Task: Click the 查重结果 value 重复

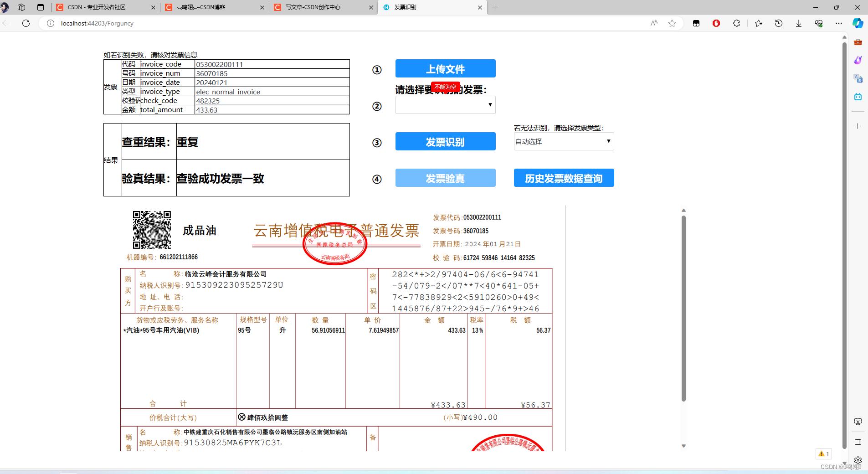Action: point(187,142)
